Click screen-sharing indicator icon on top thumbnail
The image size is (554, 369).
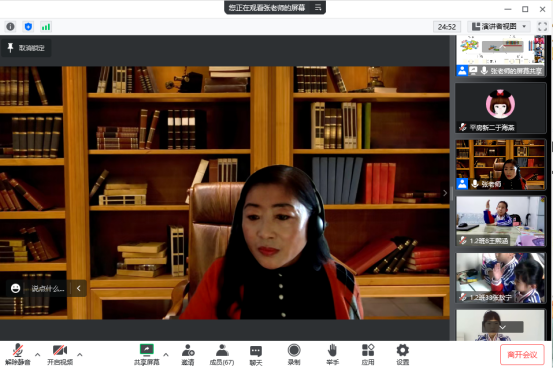473,71
